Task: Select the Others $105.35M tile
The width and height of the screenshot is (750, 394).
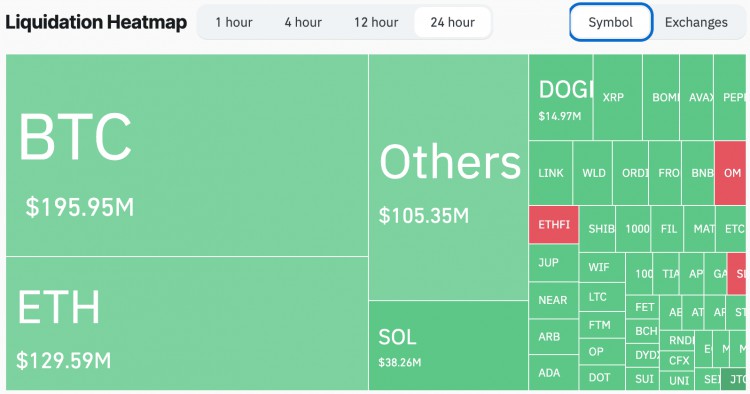Action: (x=449, y=177)
